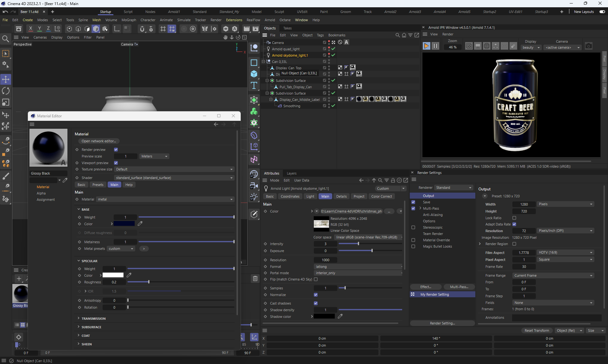Click the Render Setting... button
This screenshot has height=364, width=608.
442,323
